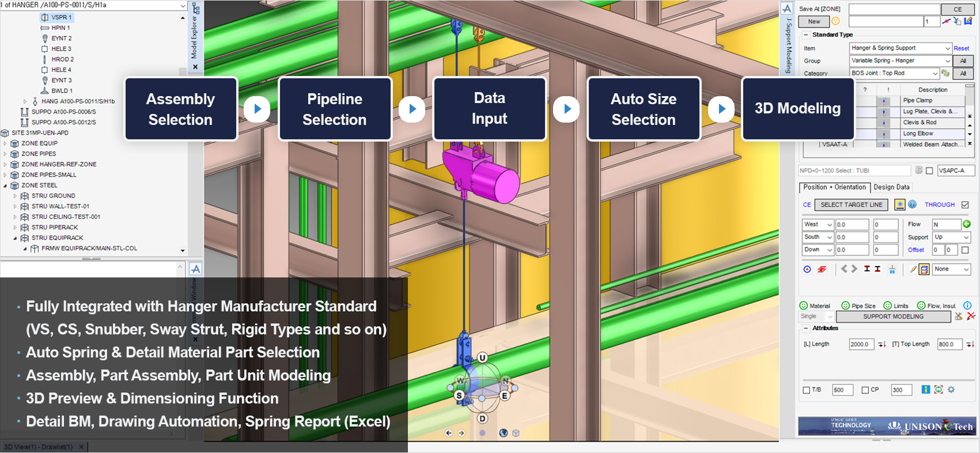Viewport: 980px width, 453px height.
Task: Click the SELECT TARGET LINE button
Action: point(852,204)
